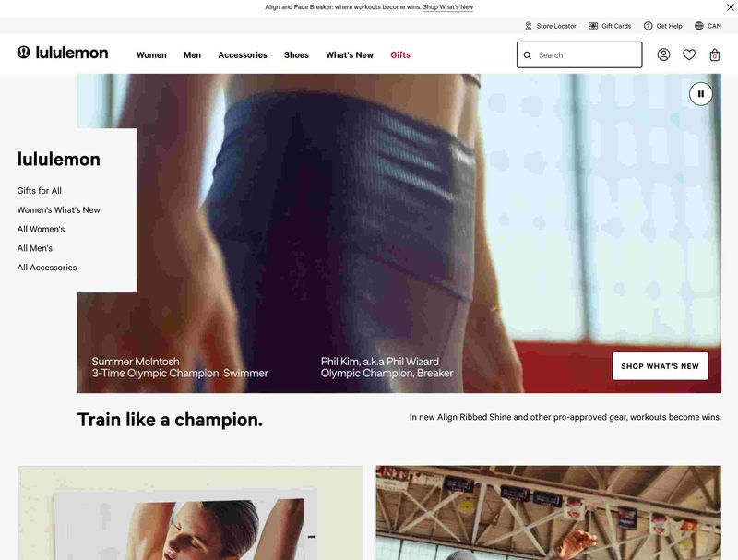Click the Shop What's New button
Viewport: 738px width, 560px height.
click(660, 366)
